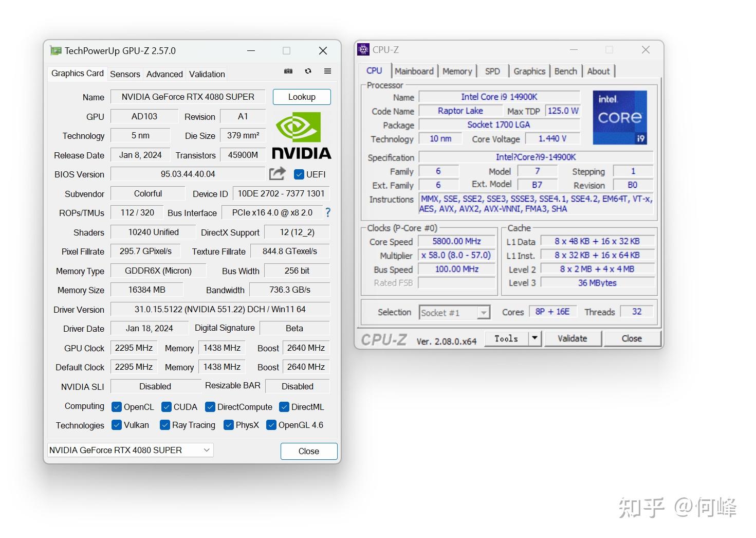Toggle the Ray Tracing checkbox
Screen dimensions: 756x538
(x=165, y=425)
